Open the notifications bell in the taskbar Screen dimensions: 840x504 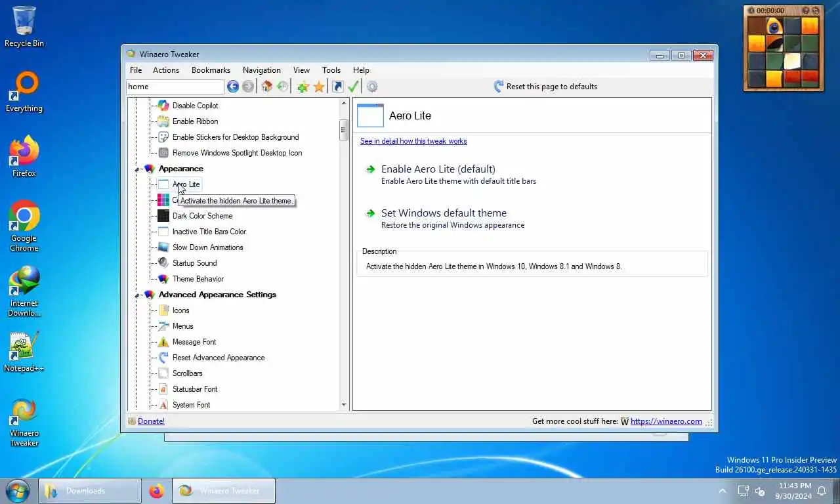tap(821, 491)
